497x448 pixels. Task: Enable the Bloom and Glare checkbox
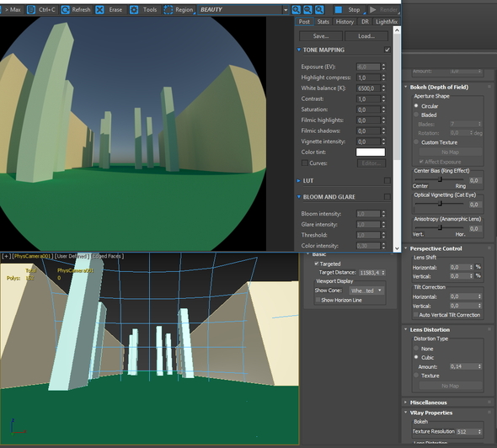pyautogui.click(x=387, y=197)
